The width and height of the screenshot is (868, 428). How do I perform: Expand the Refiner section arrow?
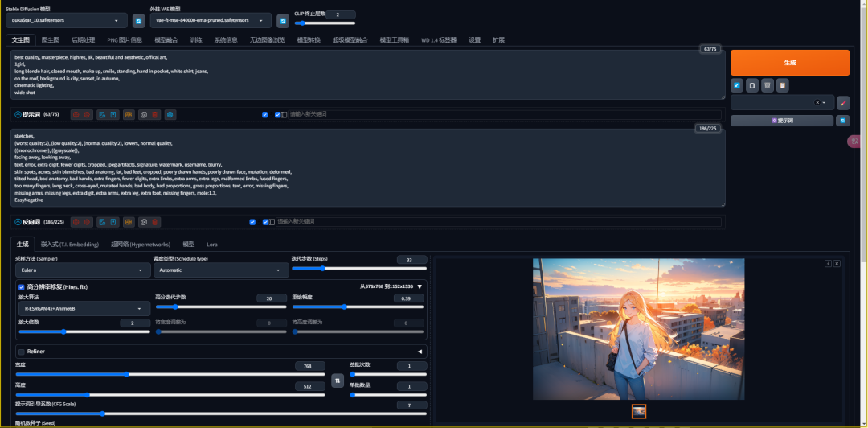[x=419, y=352]
